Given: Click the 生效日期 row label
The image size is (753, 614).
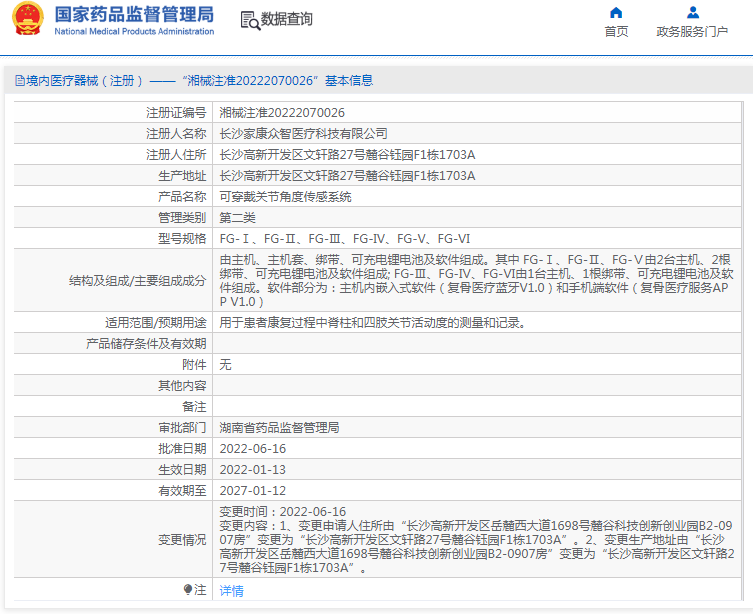Looking at the screenshot, I should point(182,470).
